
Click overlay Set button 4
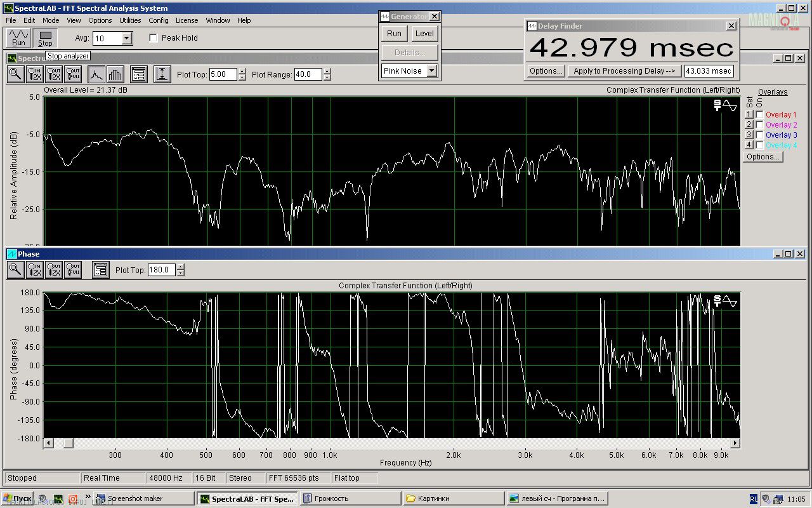(x=749, y=145)
